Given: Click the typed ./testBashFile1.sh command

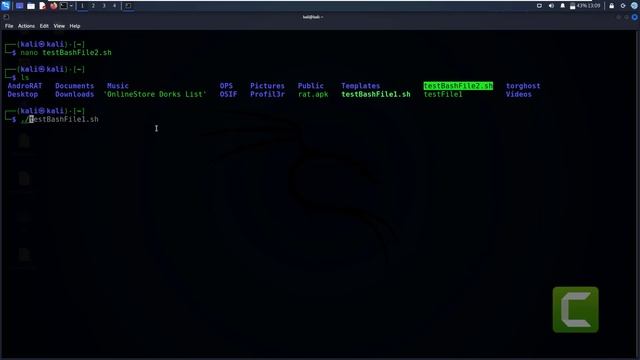Looking at the screenshot, I should (60, 120).
